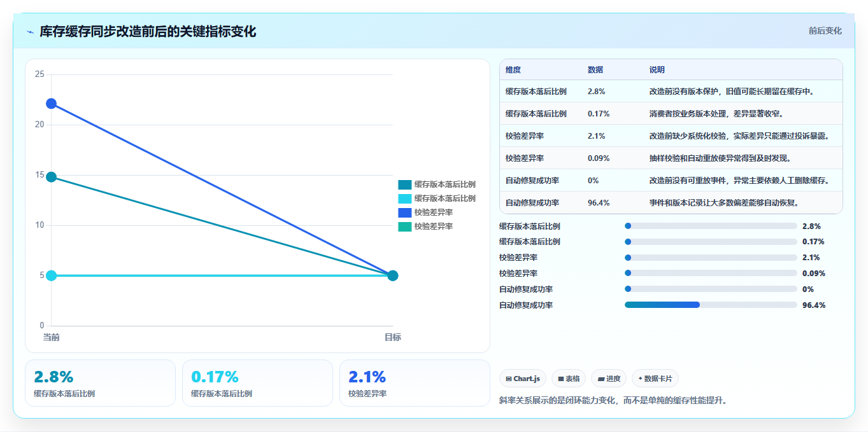This screenshot has height=432, width=868.
Task: Open the 2.8% 缓存版本落后比例 data card
Action: click(100, 383)
